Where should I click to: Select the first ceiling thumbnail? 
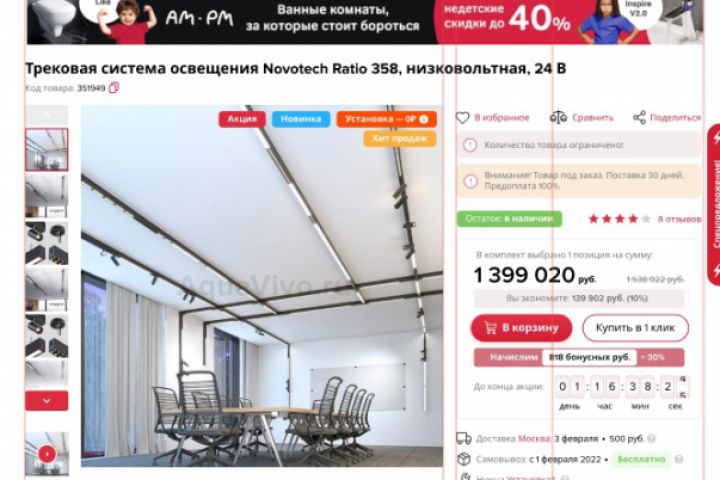tap(46, 150)
